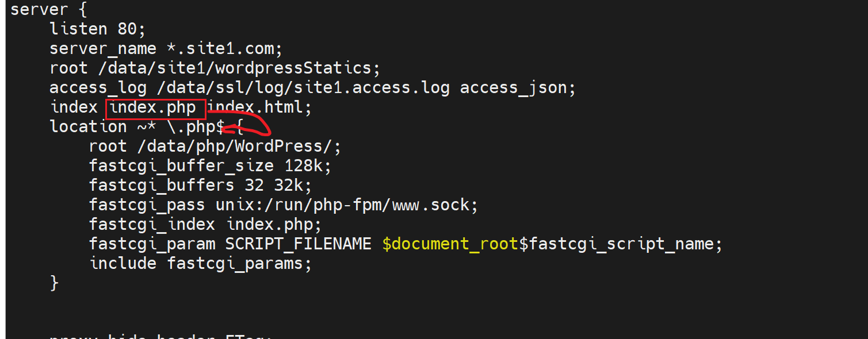Click the 'access_log' directive keyword

click(x=94, y=88)
